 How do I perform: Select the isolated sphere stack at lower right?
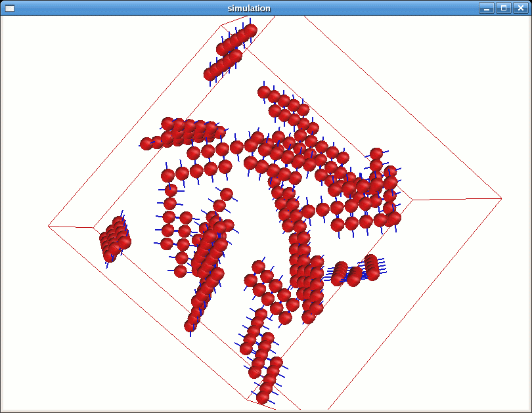[371, 267]
